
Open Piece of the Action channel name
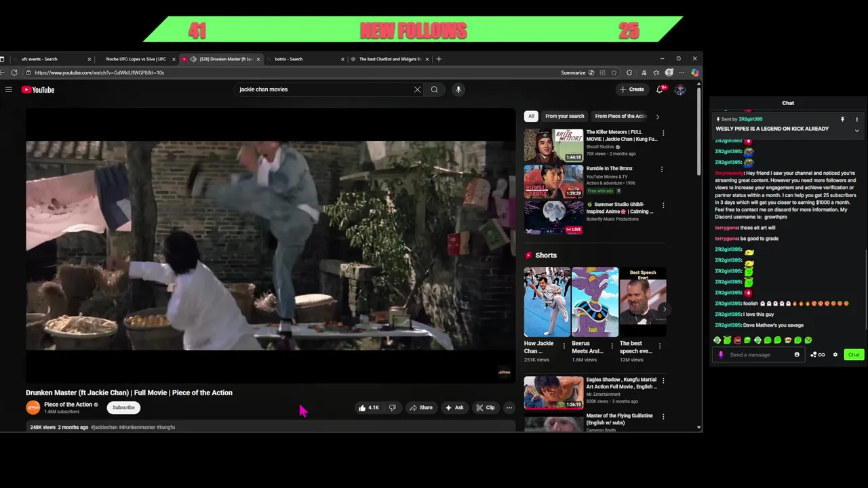tap(68, 405)
